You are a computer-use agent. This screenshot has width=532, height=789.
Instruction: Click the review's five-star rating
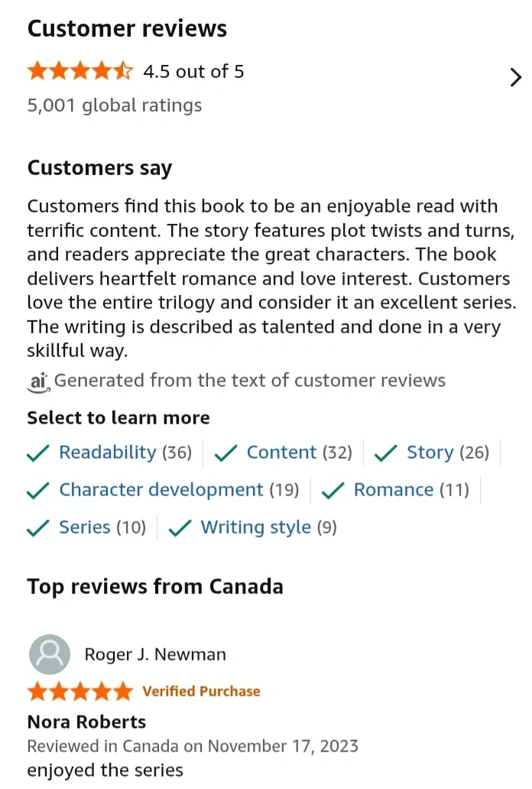[79, 692]
